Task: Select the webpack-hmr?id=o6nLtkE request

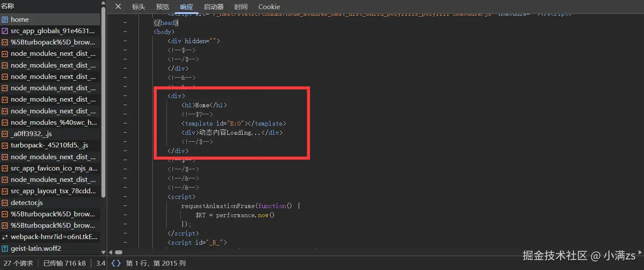Action: click(x=50, y=237)
